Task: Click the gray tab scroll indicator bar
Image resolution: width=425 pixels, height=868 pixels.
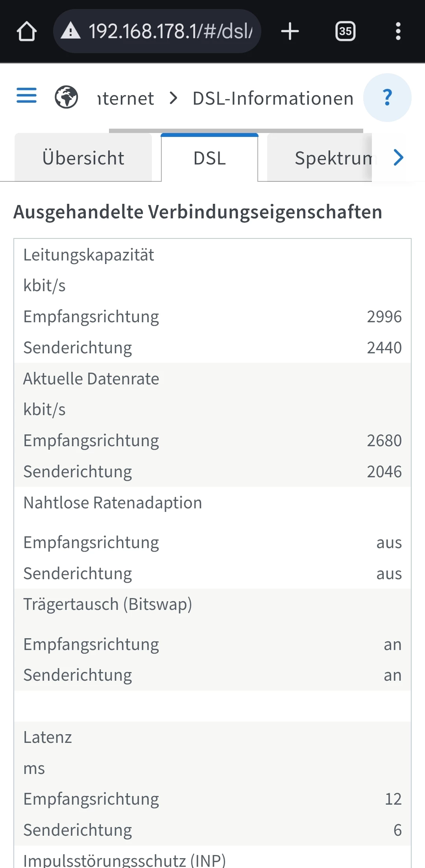Action: (236, 131)
